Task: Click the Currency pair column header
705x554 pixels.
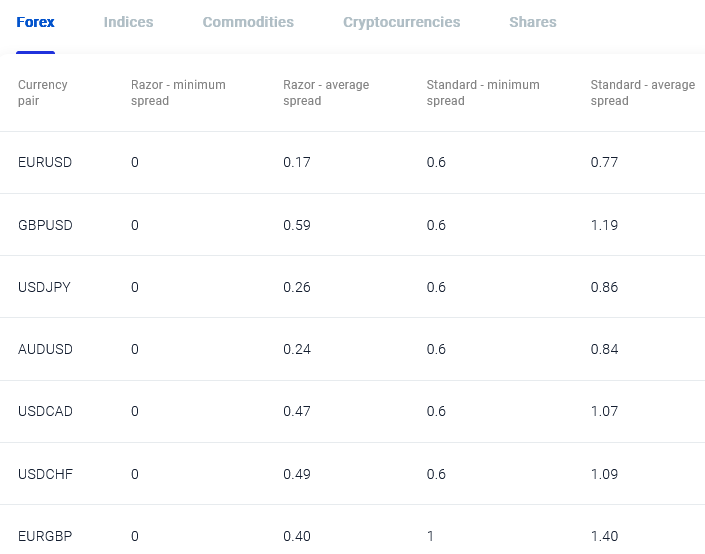Action: click(43, 93)
